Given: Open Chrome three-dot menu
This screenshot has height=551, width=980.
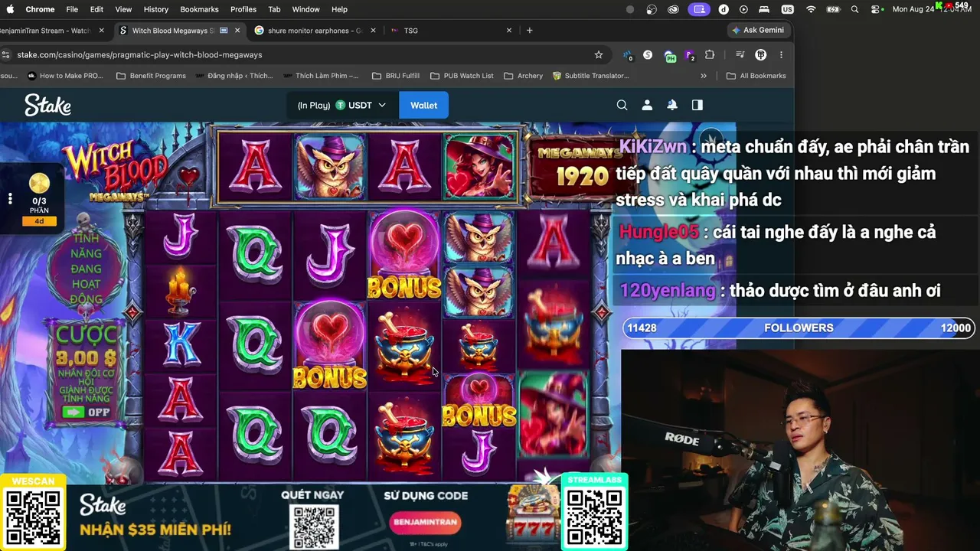Looking at the screenshot, I should coord(781,54).
